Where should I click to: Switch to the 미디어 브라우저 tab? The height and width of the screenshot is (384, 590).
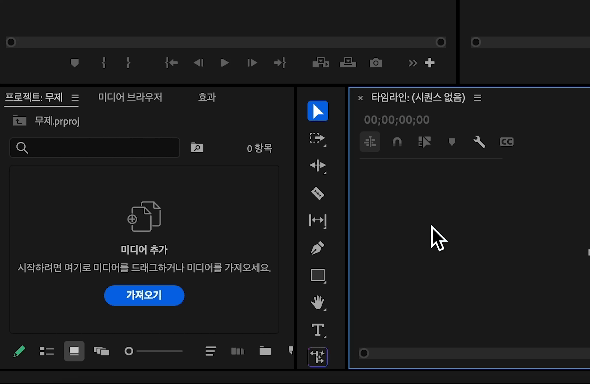click(x=130, y=97)
